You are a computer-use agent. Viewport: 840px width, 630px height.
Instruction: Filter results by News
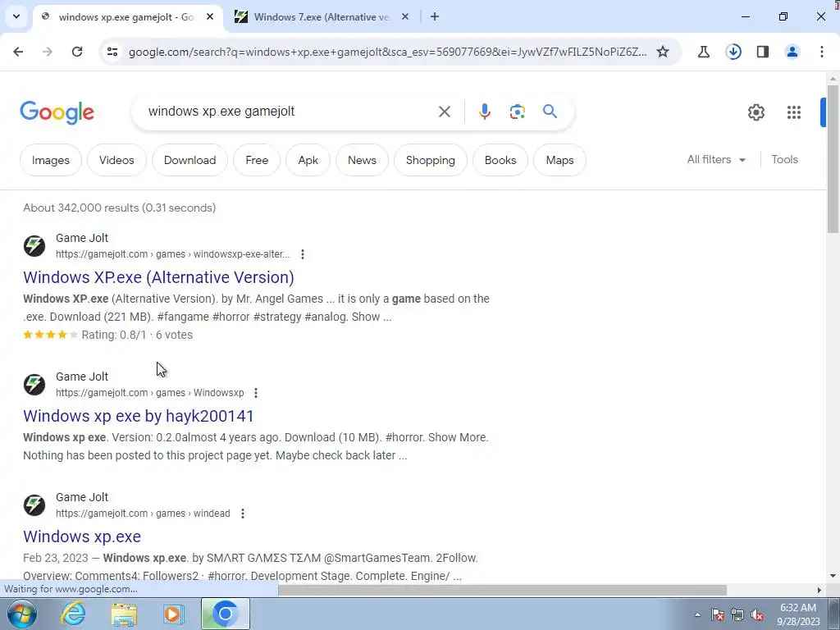[x=362, y=160]
